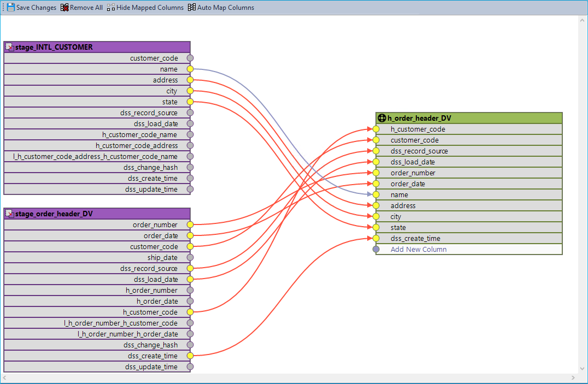Image resolution: width=588 pixels, height=384 pixels.
Task: Select dss_record_source row in stage_order_header_DV
Action: tap(97, 268)
